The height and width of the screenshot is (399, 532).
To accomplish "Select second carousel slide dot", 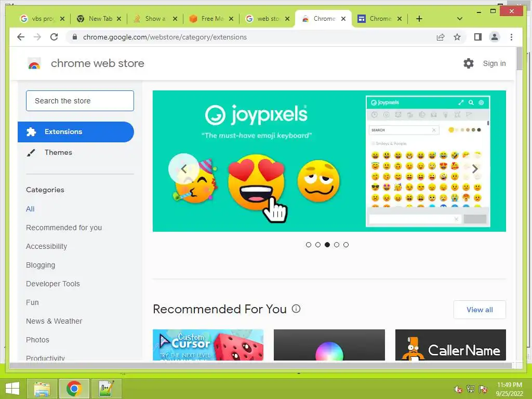I will pyautogui.click(x=318, y=245).
